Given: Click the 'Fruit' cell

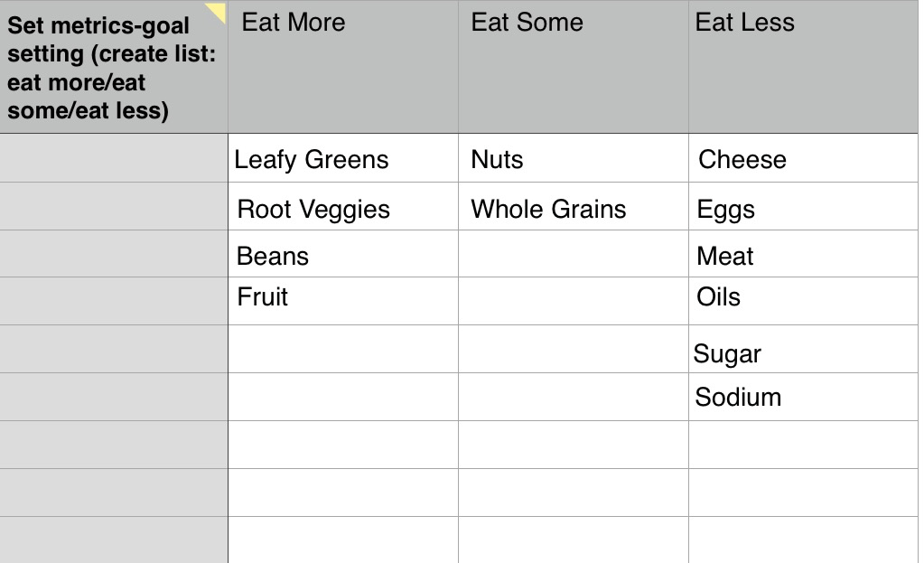Looking at the screenshot, I should pyautogui.click(x=342, y=301).
